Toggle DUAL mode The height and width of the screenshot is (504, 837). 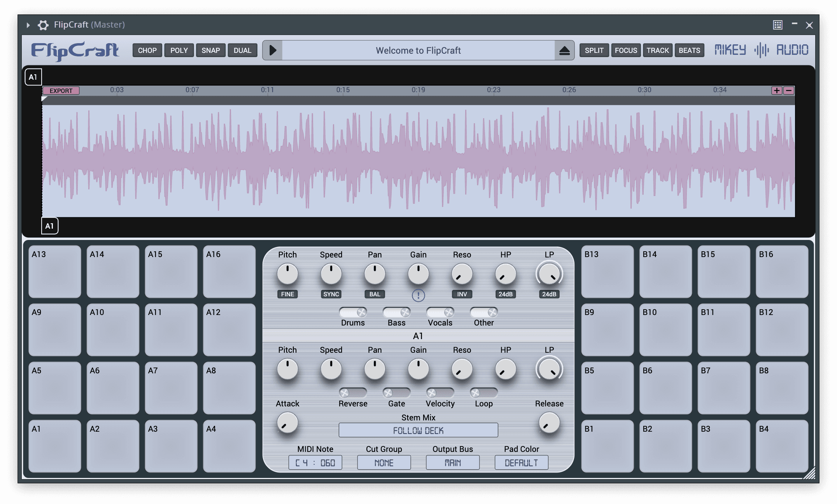point(242,50)
